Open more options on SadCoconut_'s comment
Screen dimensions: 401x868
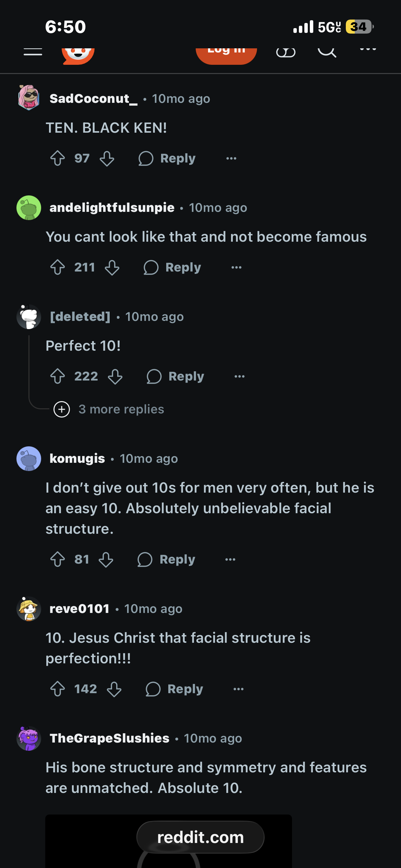231,158
